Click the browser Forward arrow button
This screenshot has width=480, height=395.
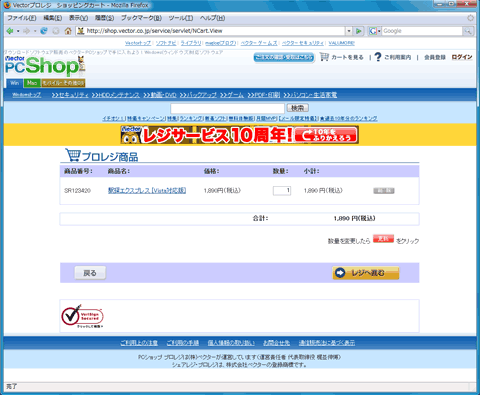click(26, 31)
